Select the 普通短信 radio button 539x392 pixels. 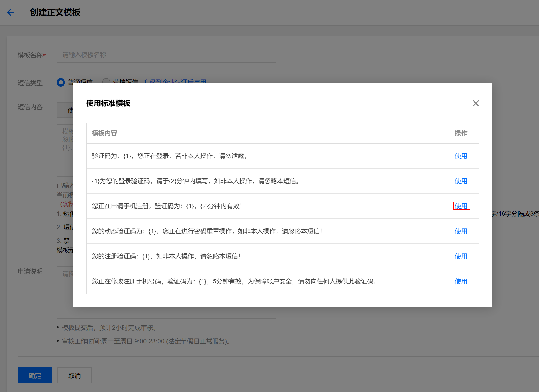coord(60,82)
